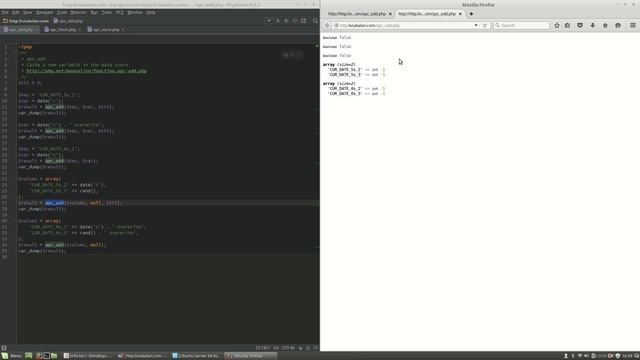Image resolution: width=640 pixels, height=360 pixels.
Task: Select the second Firefox tab apc_add.php
Action: [427, 14]
